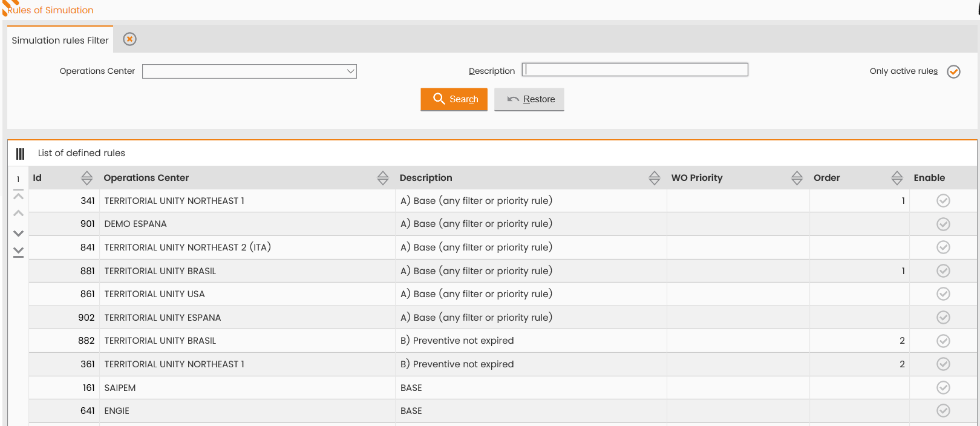Toggle Enable for rule 882

(x=943, y=341)
